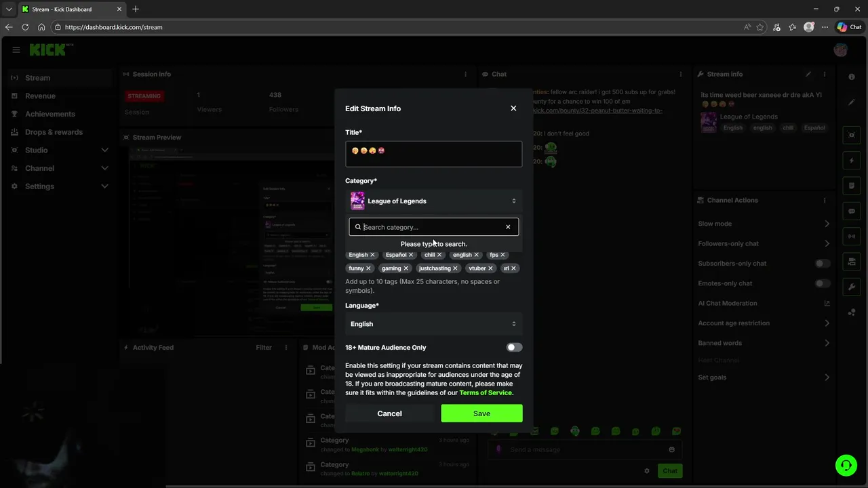
Task: Click the wrench icon in right rail
Action: [852, 287]
